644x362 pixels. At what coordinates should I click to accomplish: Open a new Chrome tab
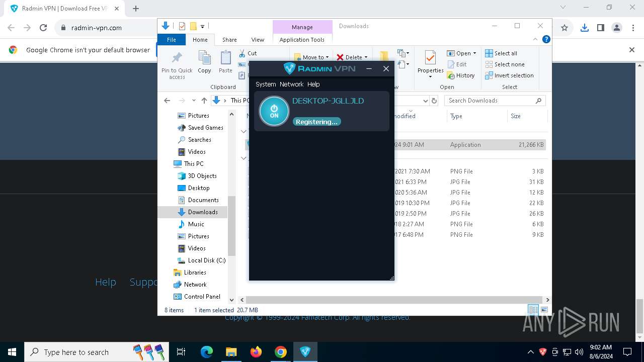pyautogui.click(x=136, y=8)
